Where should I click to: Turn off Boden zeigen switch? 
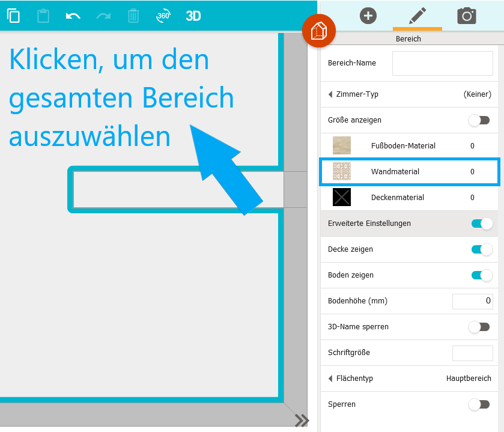(481, 275)
